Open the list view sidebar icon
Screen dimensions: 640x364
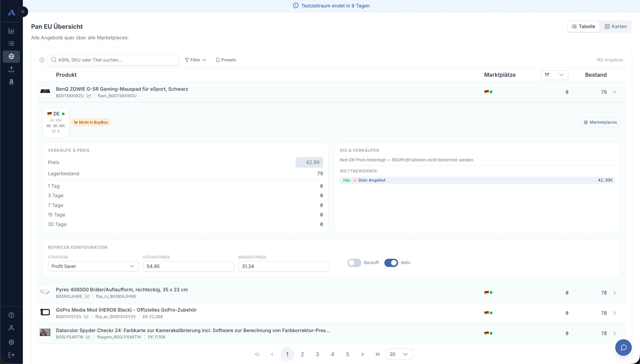tap(11, 44)
